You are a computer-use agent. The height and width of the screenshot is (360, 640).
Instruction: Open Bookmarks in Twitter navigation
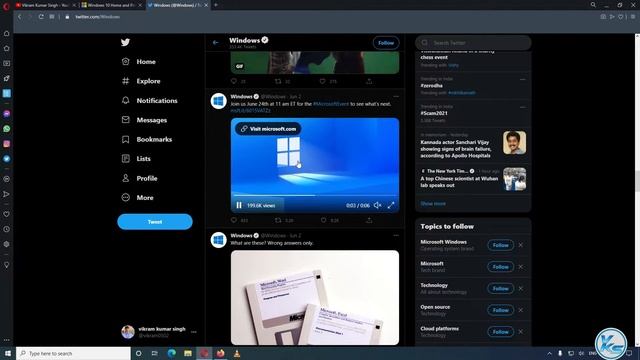click(147, 139)
